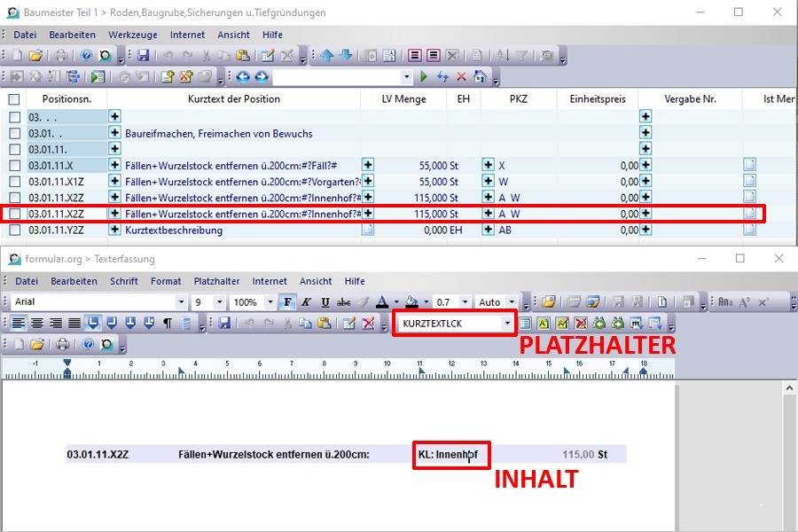Open the KURZTEXTLCK placeholder dropdown
Screen dimensions: 798x532
click(x=508, y=324)
